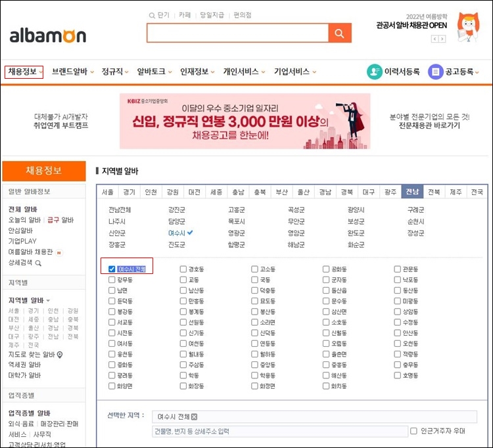Open 외식·음료 job category in sidebar

coord(21,424)
